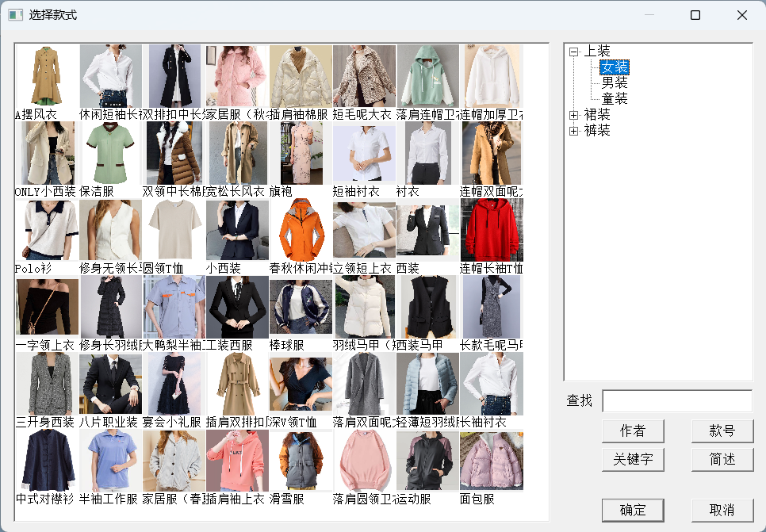Cancel the dialog with 取消

(722, 510)
